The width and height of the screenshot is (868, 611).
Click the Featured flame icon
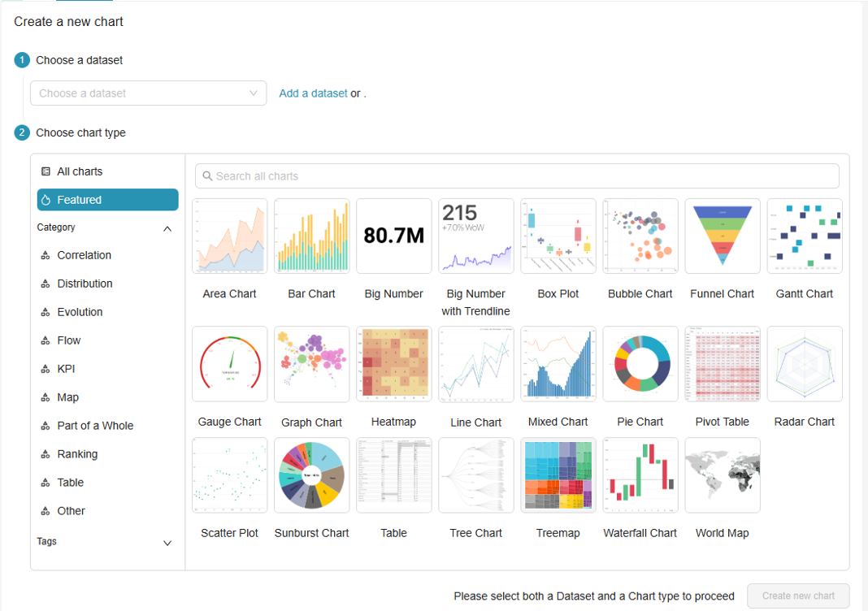pos(46,200)
